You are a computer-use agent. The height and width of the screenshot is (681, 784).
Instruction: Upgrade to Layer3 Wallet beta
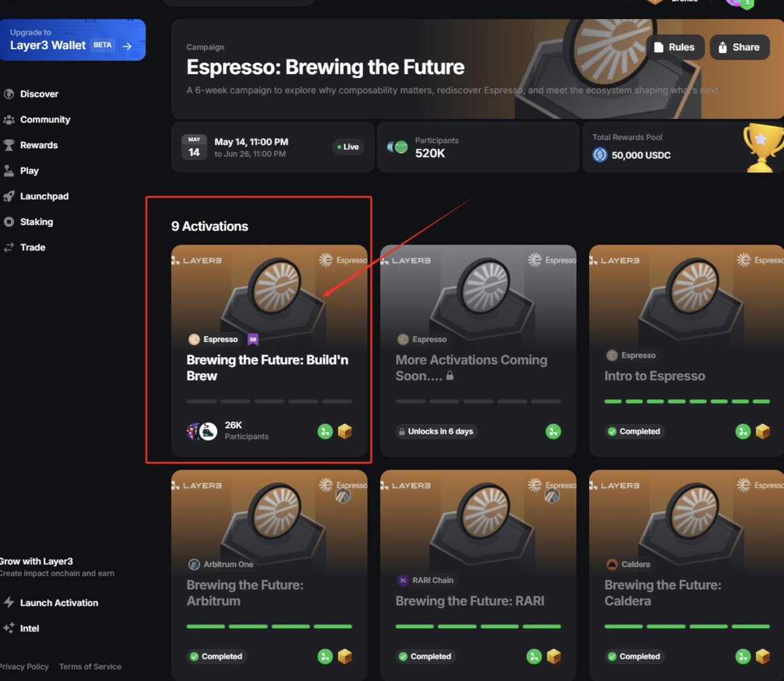pos(73,40)
